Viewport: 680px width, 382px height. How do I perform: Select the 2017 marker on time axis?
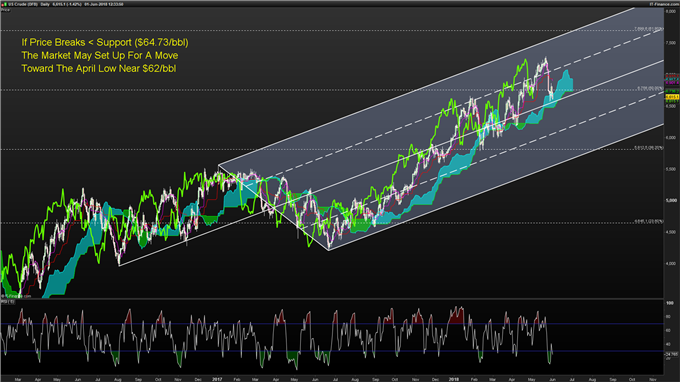tap(217, 379)
